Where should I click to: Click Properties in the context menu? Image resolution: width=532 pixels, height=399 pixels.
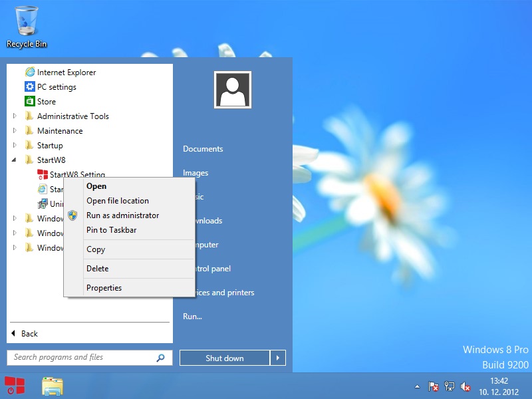coord(104,288)
